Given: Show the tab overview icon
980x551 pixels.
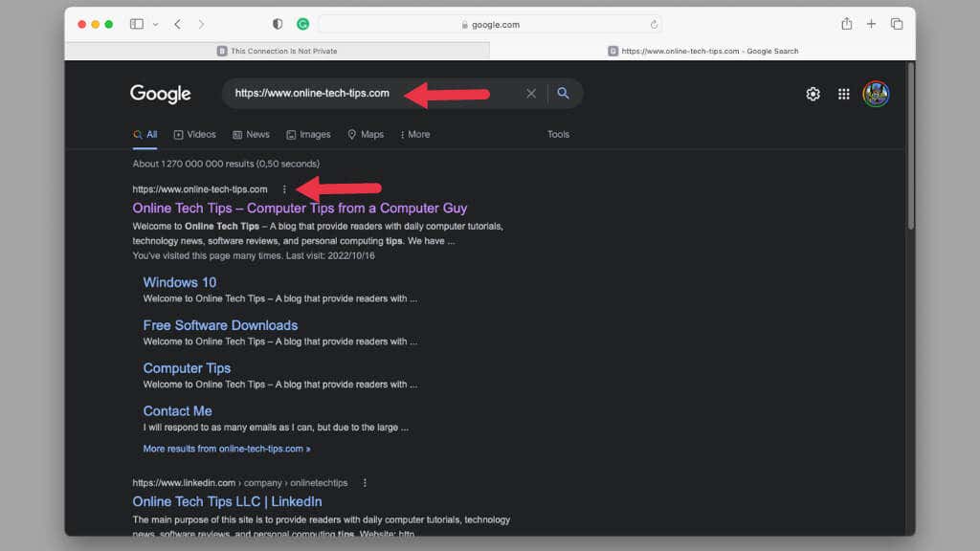Looking at the screenshot, I should click(x=896, y=24).
